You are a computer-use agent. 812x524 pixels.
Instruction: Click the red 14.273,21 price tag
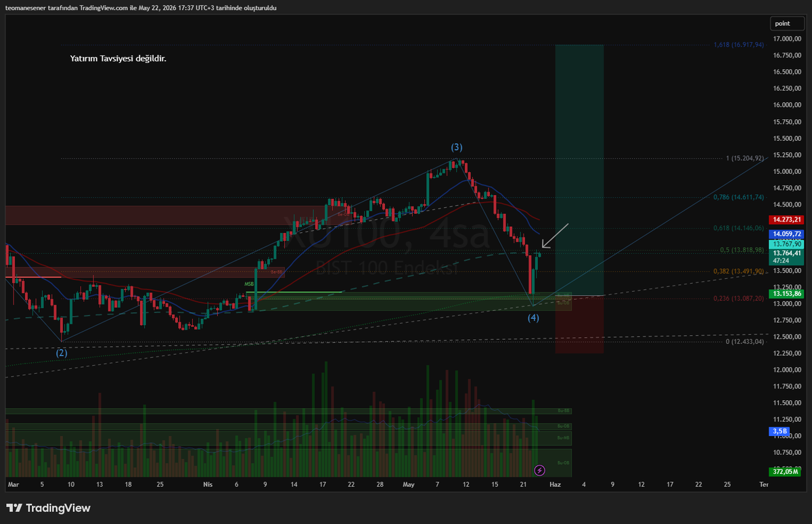tap(788, 219)
